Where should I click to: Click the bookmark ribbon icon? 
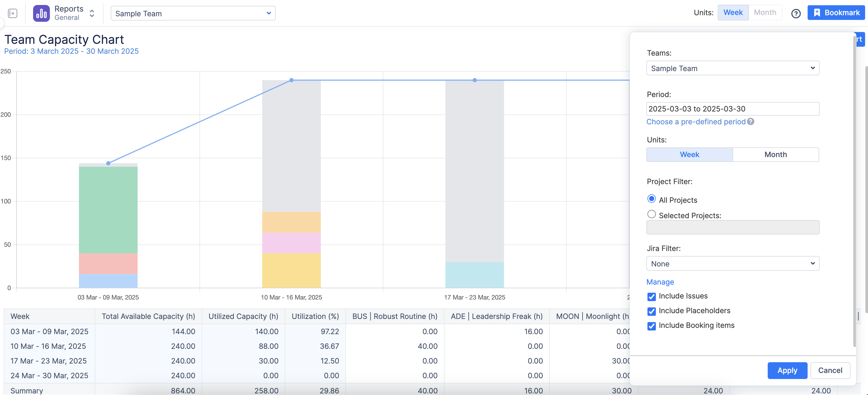pyautogui.click(x=817, y=13)
